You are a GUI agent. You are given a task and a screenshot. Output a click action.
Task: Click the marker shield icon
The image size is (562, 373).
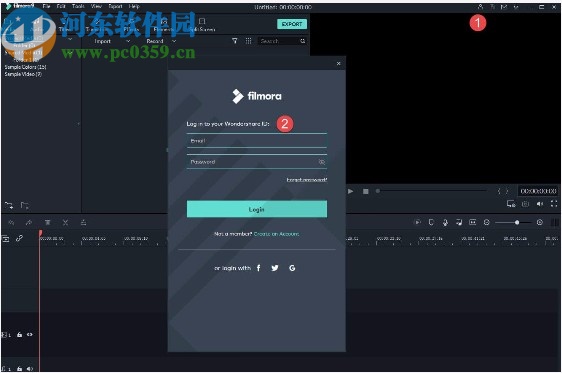[x=431, y=223]
